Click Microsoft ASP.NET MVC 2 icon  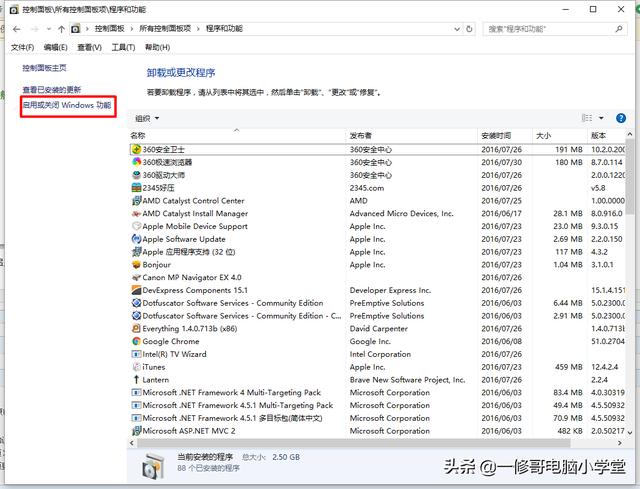click(x=136, y=431)
